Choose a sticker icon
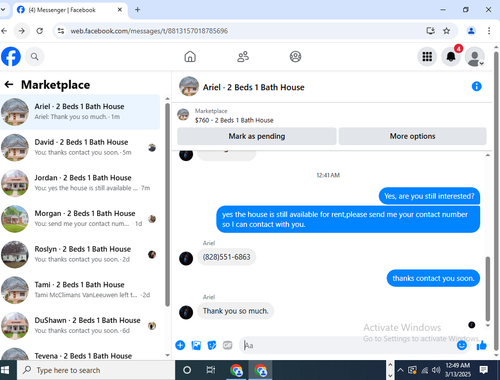Screen dimensions: 500x380 (212, 345)
